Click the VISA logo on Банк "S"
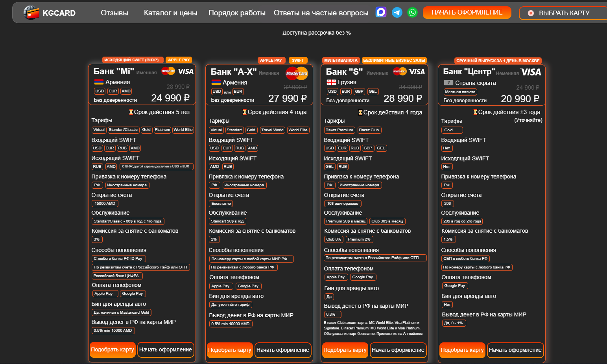The height and width of the screenshot is (364, 607). (417, 72)
